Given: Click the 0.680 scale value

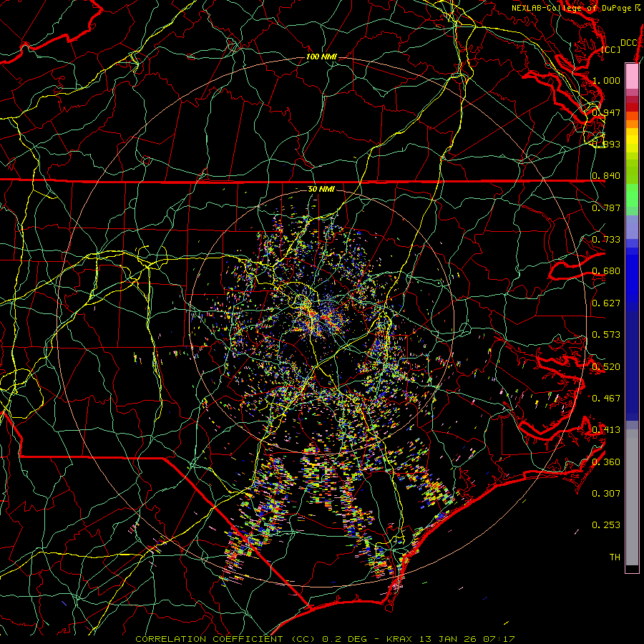Looking at the screenshot, I should 606,271.
